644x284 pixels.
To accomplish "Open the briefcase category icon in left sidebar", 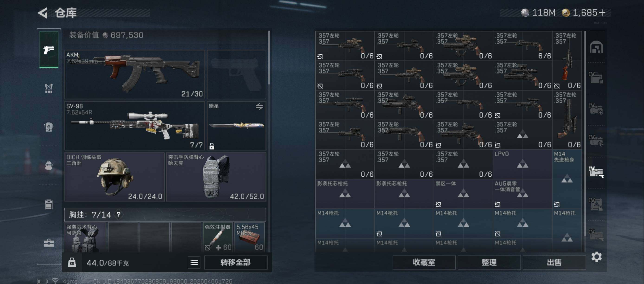I will (49, 243).
